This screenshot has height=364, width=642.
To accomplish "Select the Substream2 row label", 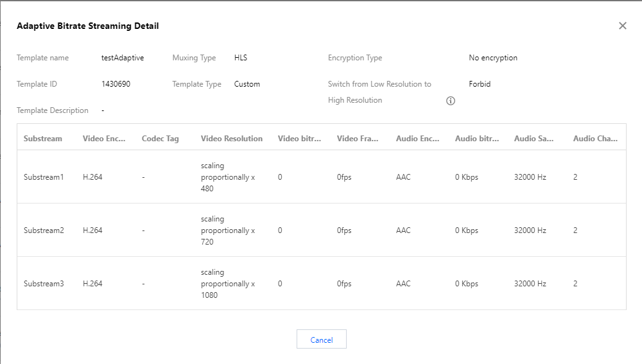I will click(44, 230).
